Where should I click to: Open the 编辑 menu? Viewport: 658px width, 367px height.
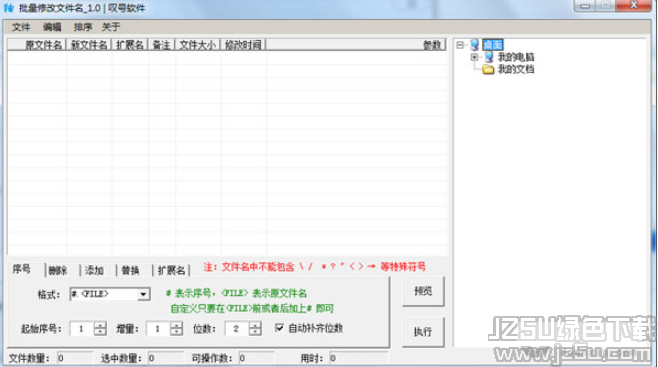click(x=52, y=27)
